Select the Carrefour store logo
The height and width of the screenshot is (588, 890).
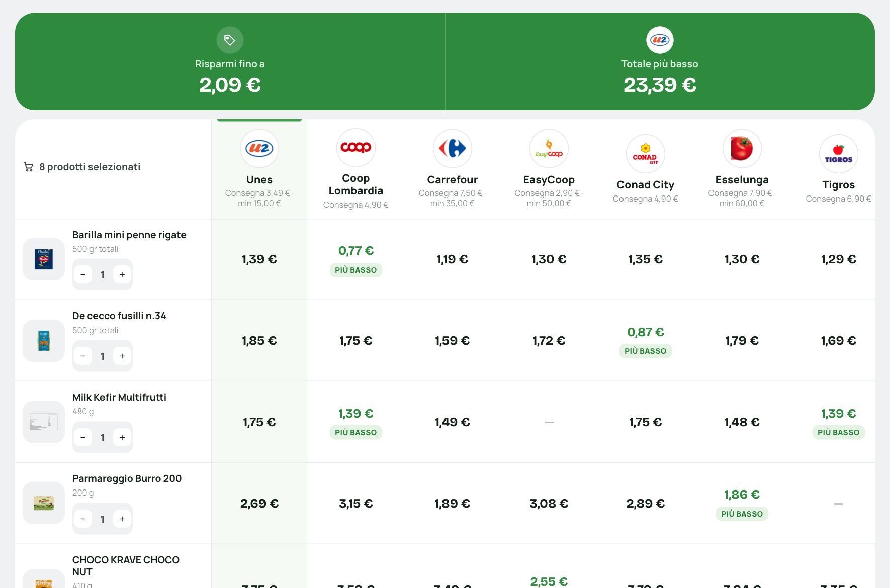click(x=453, y=148)
